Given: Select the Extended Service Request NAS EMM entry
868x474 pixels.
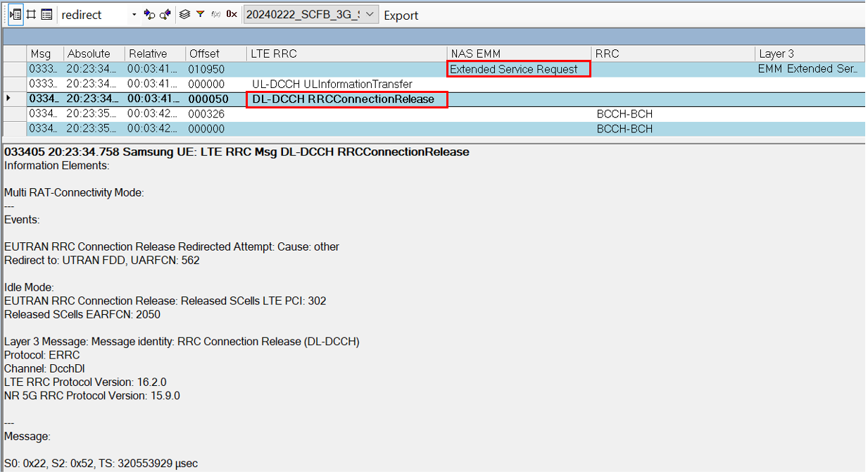Looking at the screenshot, I should click(x=518, y=68).
